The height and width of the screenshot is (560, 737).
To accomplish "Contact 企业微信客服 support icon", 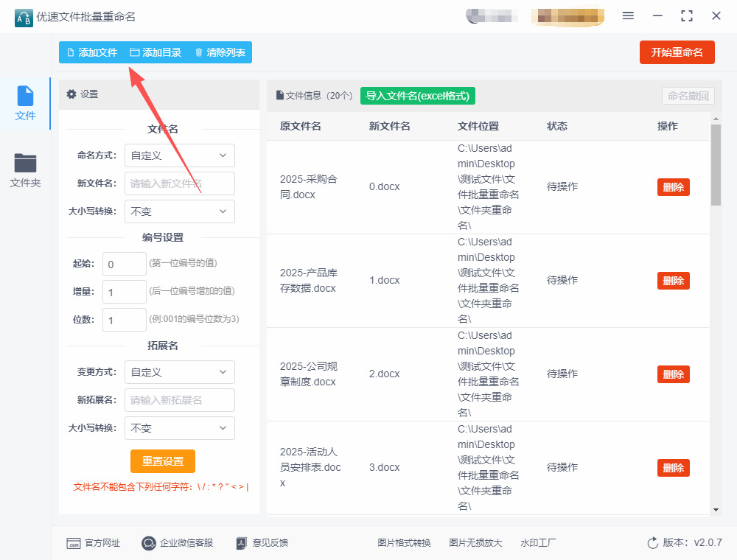I will [149, 543].
